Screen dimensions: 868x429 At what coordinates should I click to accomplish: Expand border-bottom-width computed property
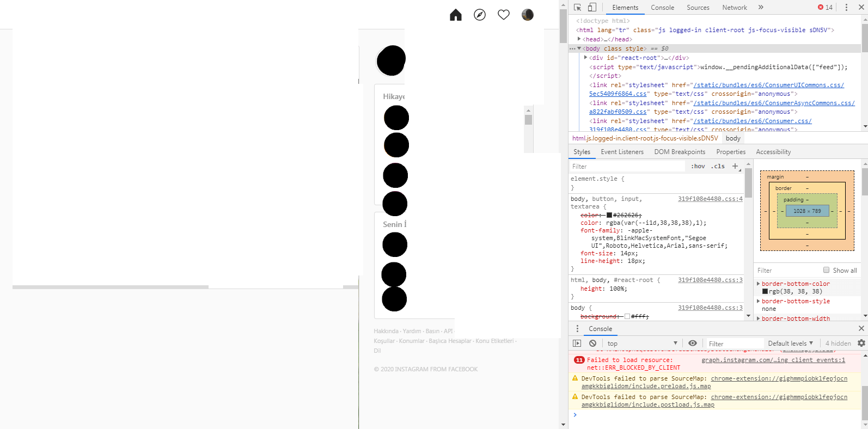[x=758, y=318]
